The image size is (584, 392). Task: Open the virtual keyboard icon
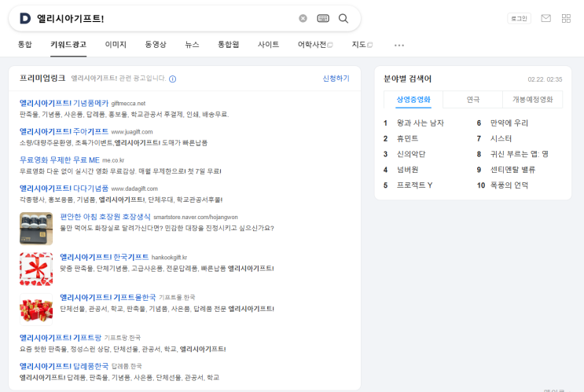(x=323, y=18)
